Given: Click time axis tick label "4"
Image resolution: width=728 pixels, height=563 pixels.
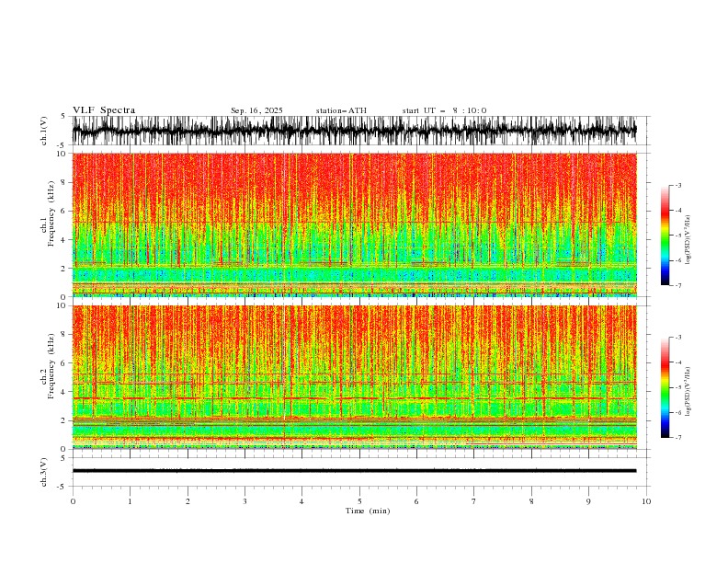Looking at the screenshot, I should pos(301,501).
